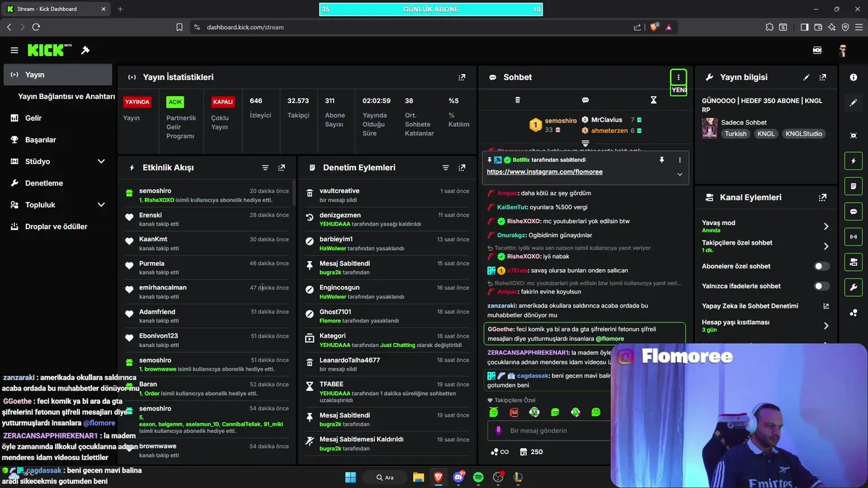Image resolution: width=868 pixels, height=488 pixels.
Task: Click MrClavius in the gift leaderboard
Action: tap(606, 120)
